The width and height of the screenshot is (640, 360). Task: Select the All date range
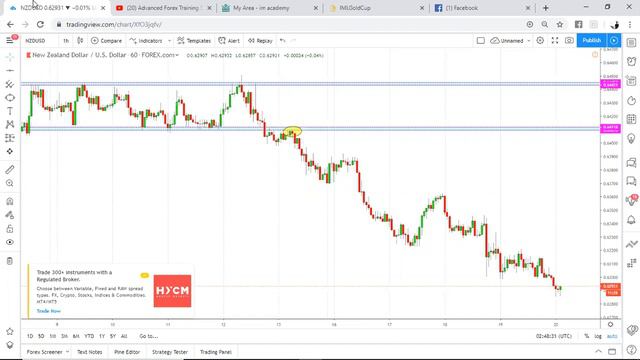[124, 336]
